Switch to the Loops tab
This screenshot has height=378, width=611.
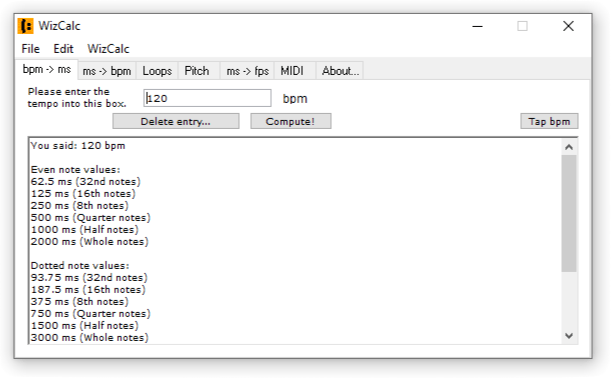coord(157,71)
